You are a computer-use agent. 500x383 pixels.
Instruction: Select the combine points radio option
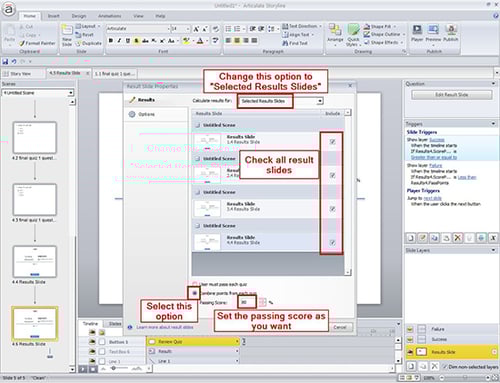[195, 293]
